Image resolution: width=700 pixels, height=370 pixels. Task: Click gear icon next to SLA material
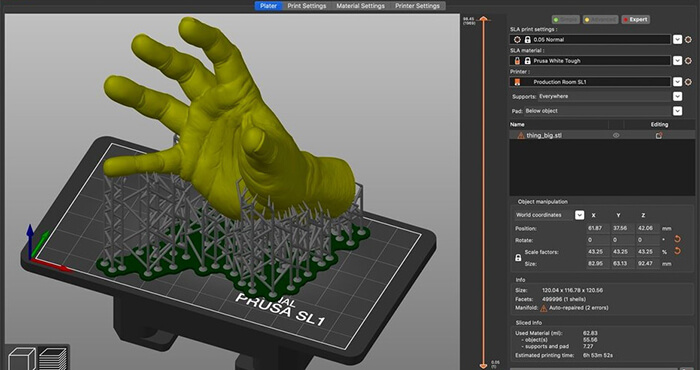click(x=688, y=61)
